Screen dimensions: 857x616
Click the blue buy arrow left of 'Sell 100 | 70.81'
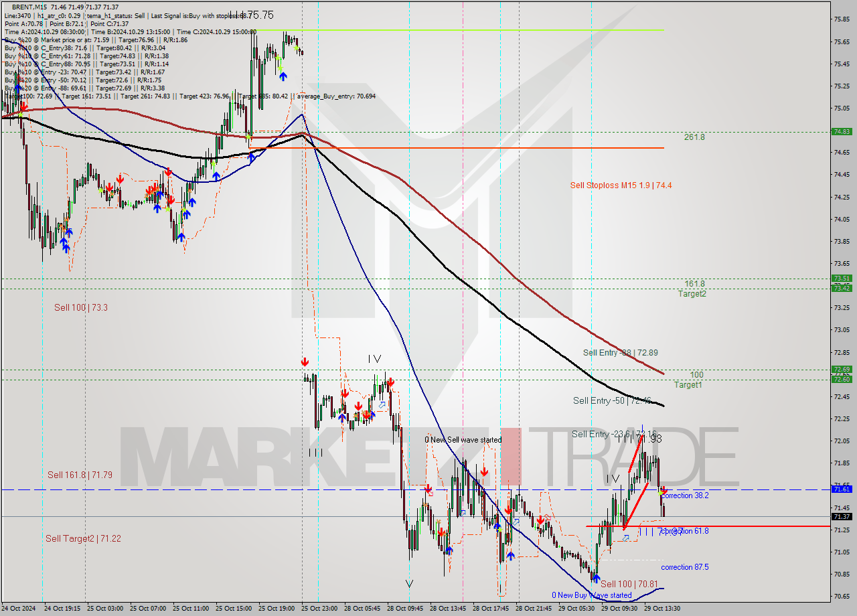(596, 579)
